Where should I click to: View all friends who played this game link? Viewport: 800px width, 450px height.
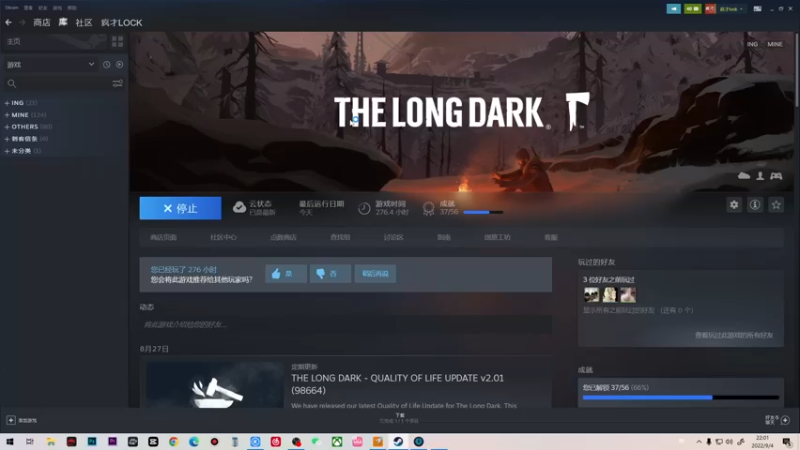pyautogui.click(x=734, y=335)
